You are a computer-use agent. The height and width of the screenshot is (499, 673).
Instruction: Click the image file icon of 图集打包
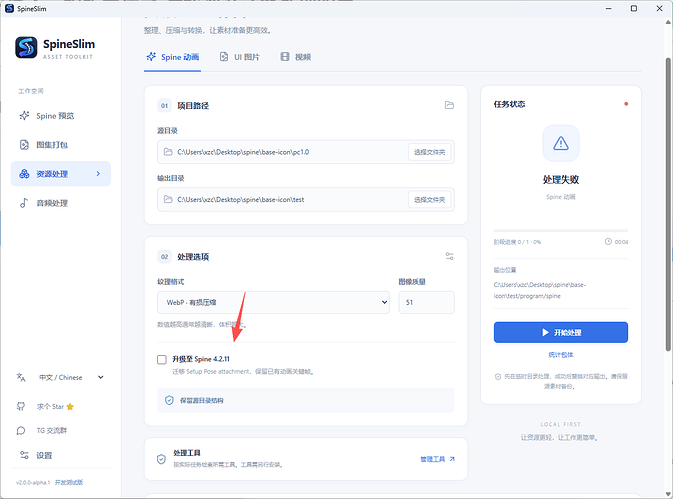pyautogui.click(x=24, y=145)
